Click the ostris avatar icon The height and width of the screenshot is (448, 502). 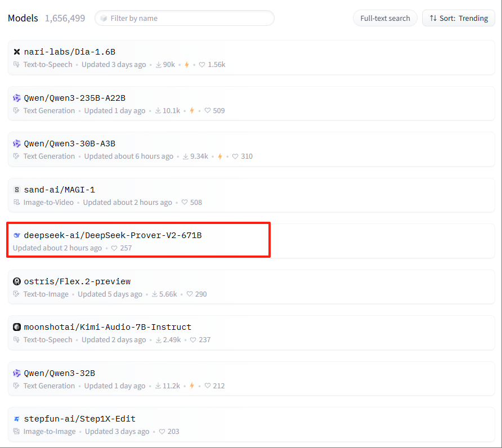pyautogui.click(x=17, y=281)
